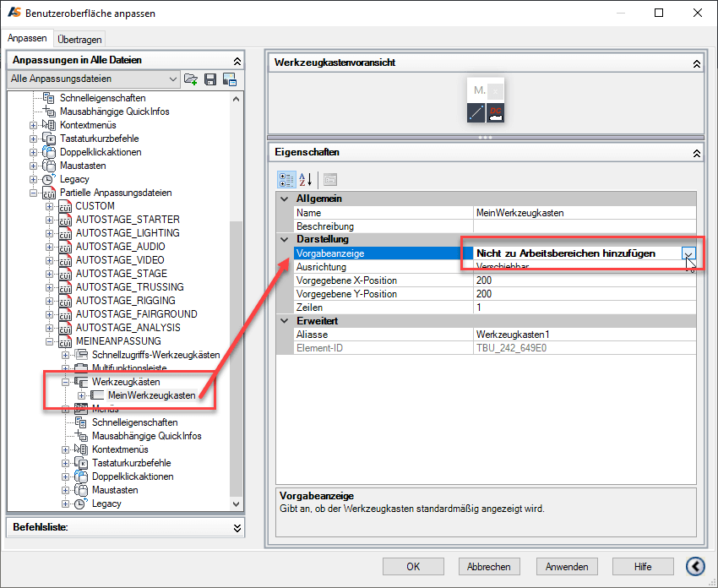Sort properties alphabetically
This screenshot has width=718, height=588.
[x=306, y=179]
